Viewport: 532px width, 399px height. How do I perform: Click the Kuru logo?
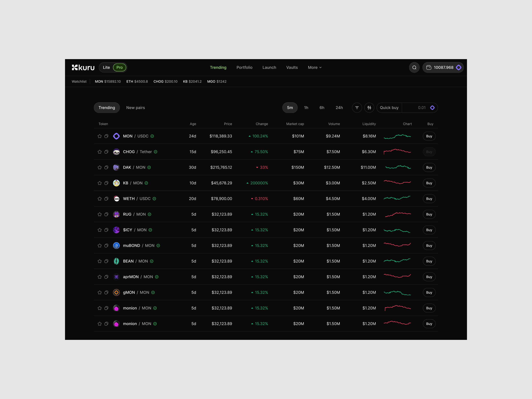(83, 68)
